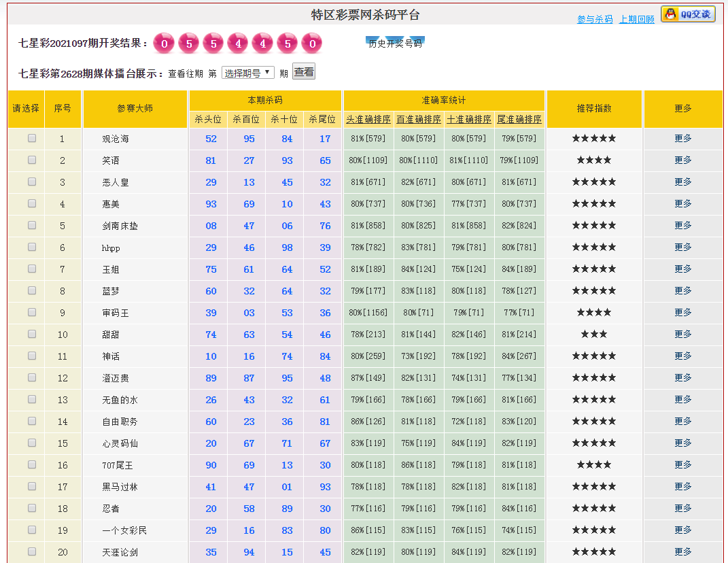
Task: Sort by 尾准确排序 column
Action: [519, 120]
